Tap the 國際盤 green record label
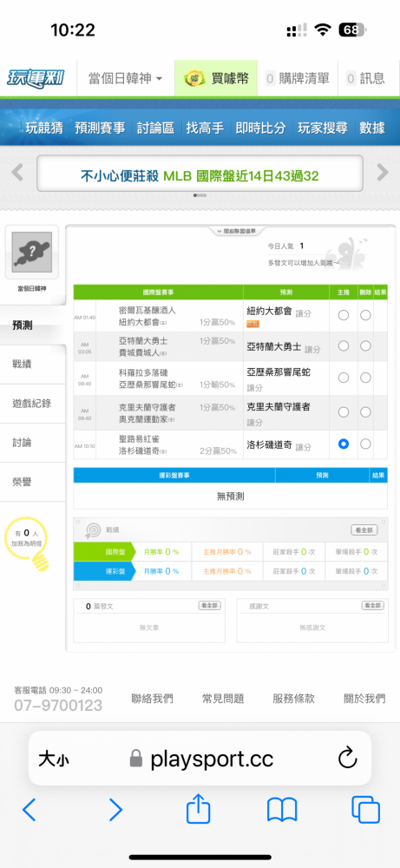This screenshot has width=400, height=868. pyautogui.click(x=104, y=552)
